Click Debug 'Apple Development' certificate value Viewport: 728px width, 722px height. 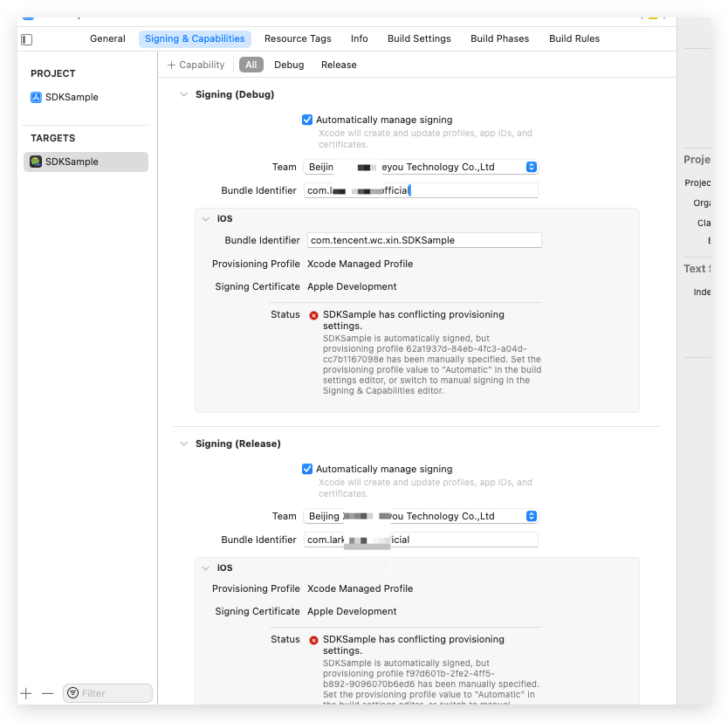coord(352,286)
